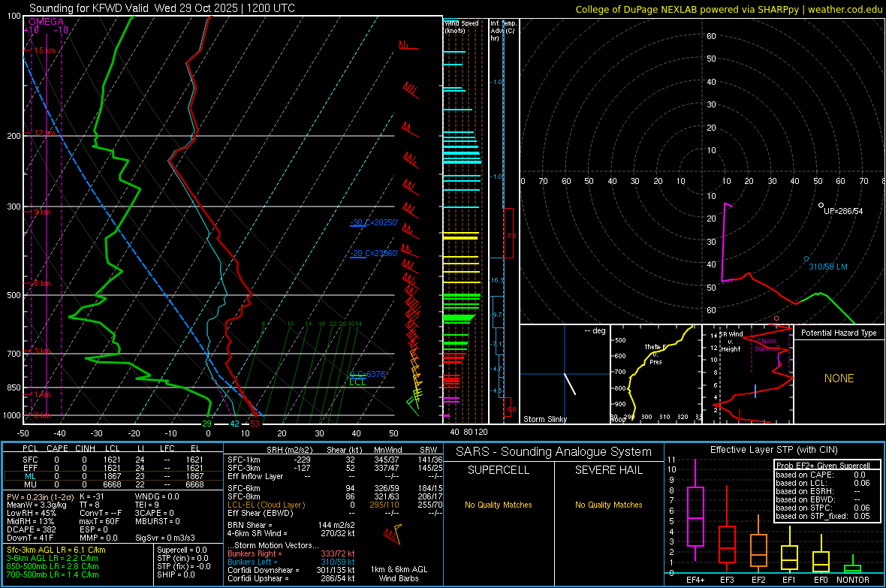This screenshot has height=588, width=886.
Task: Click the Sfc-3km AGL LR = 6.1 C/km line
Action: tap(56, 550)
